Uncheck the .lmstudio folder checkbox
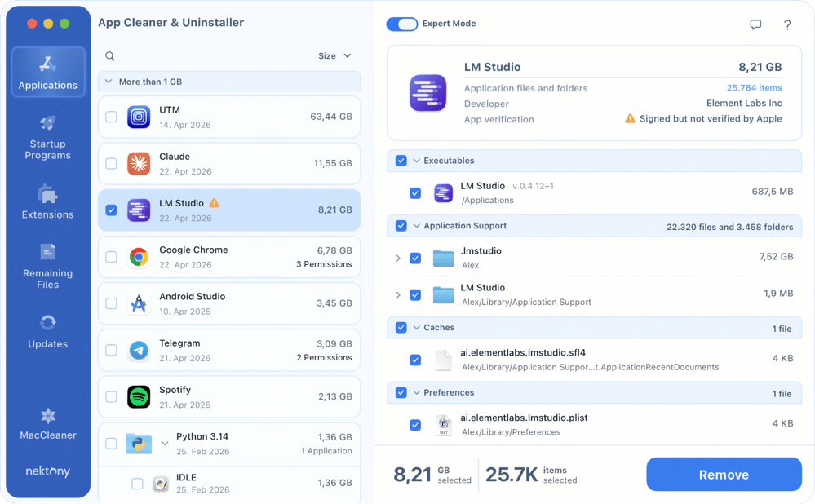This screenshot has height=504, width=815. (x=414, y=258)
